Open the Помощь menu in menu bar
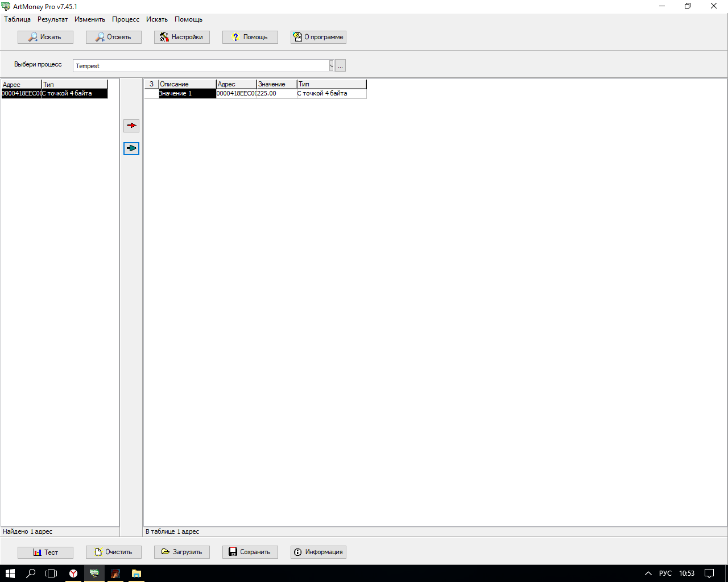This screenshot has height=582, width=728. (188, 19)
